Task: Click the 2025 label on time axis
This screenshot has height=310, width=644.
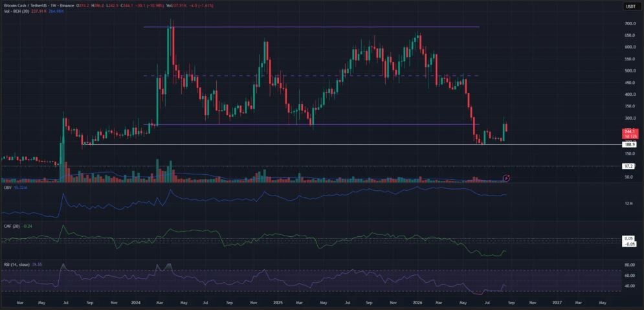Action: [x=278, y=303]
